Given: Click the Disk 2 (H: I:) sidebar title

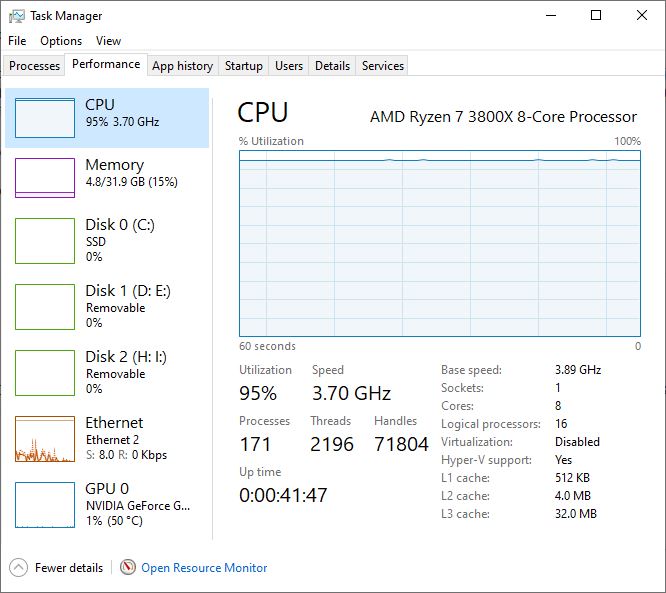Looking at the screenshot, I should 126,357.
